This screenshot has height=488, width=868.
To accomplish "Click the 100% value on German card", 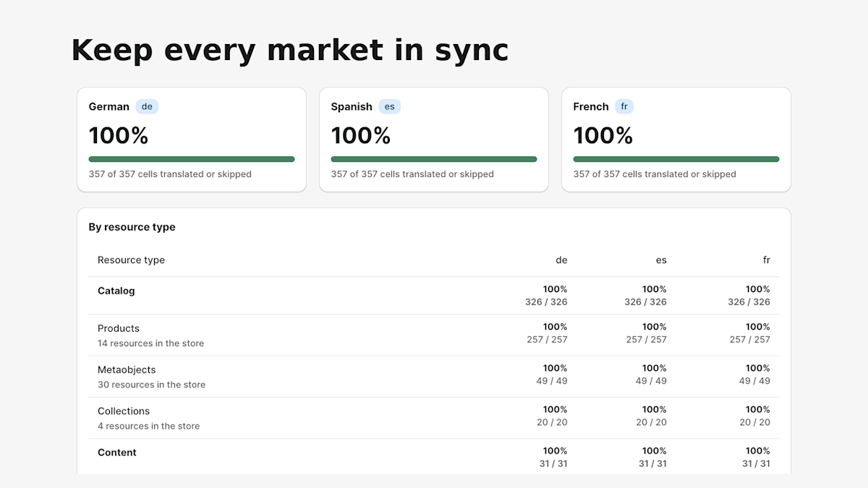I will [119, 136].
